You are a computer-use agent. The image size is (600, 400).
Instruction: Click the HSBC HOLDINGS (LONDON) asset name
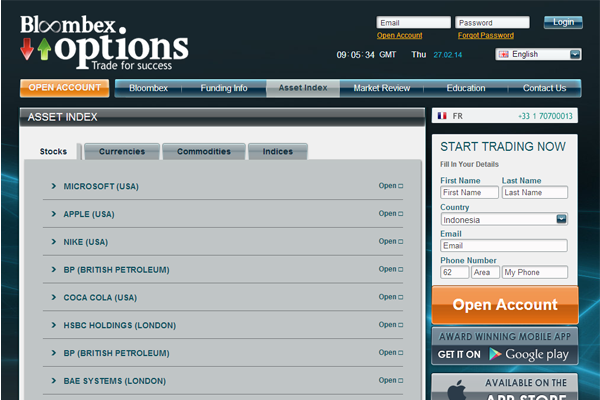coord(120,325)
